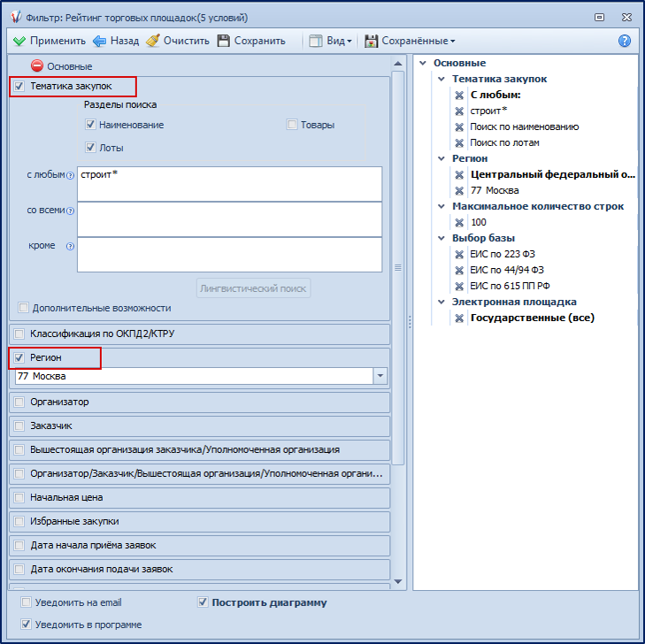Image resolution: width=645 pixels, height=644 pixels.
Task: Uncheck the Регион checkbox
Action: [x=19, y=357]
